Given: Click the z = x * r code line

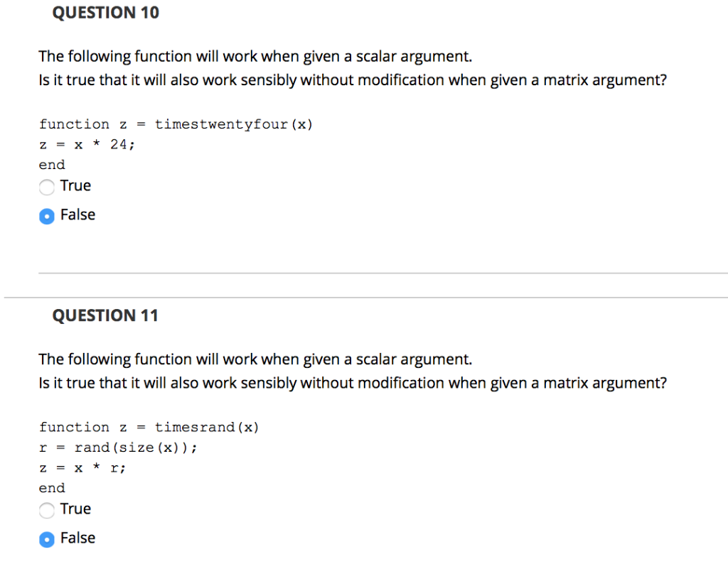Looking at the screenshot, I should 82,467.
